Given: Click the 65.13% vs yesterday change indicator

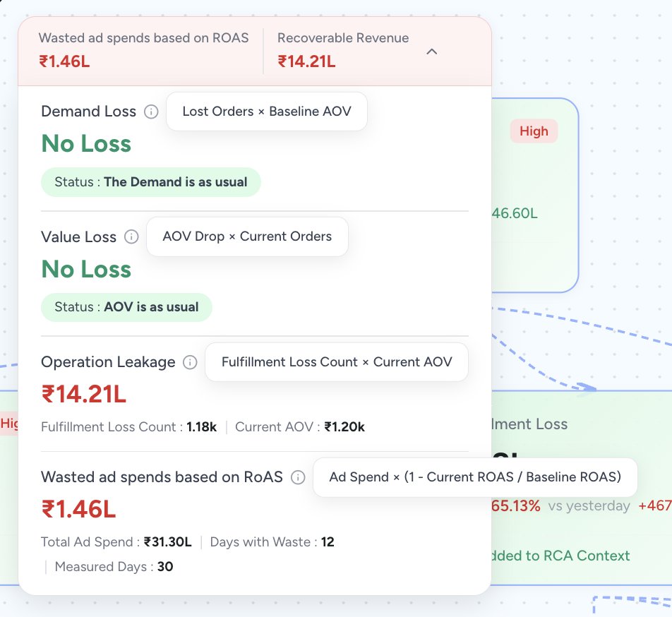Looking at the screenshot, I should (515, 505).
